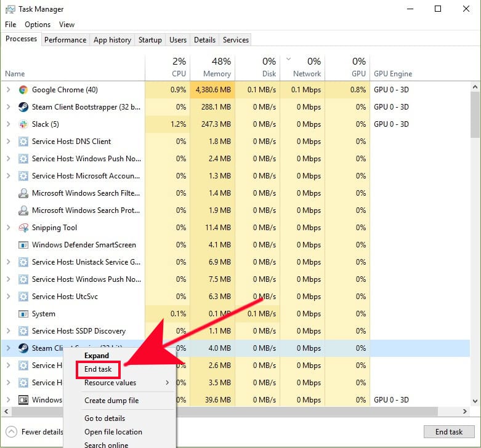481x448 pixels.
Task: Expand the highlighted Steam Client Service row
Action: [8, 348]
